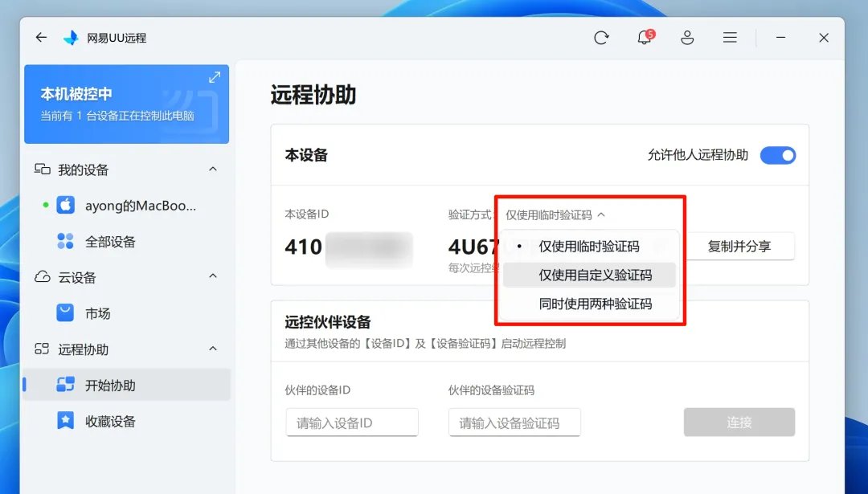Click the 复制并分享 button
This screenshot has width=868, height=494.
point(739,246)
